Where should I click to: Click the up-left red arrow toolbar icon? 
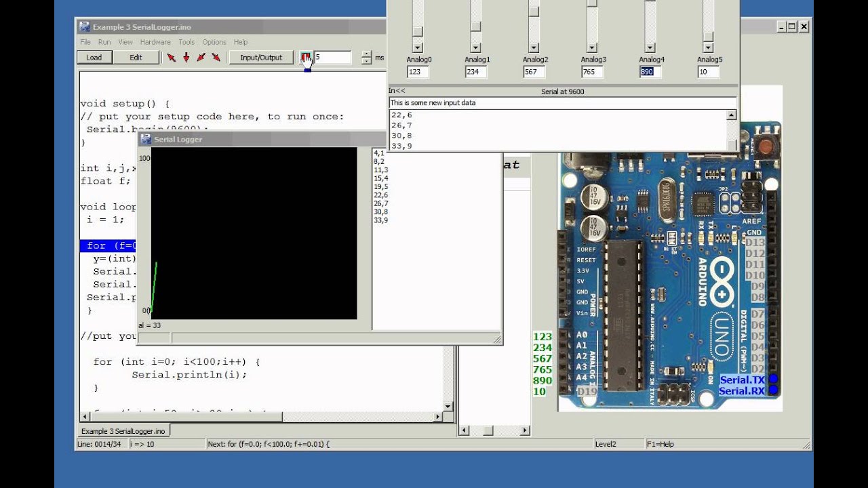[172, 58]
